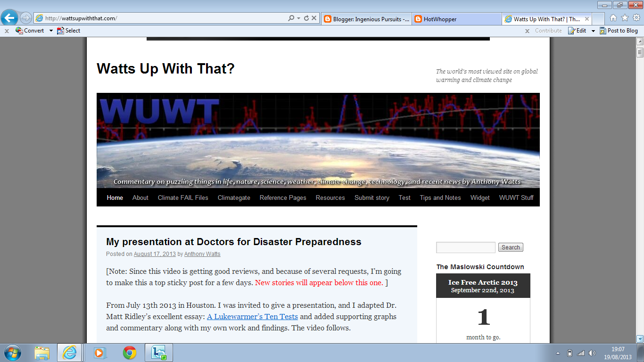This screenshot has width=644, height=362.
Task: Close the blog toolbar with its X
Action: point(527,31)
